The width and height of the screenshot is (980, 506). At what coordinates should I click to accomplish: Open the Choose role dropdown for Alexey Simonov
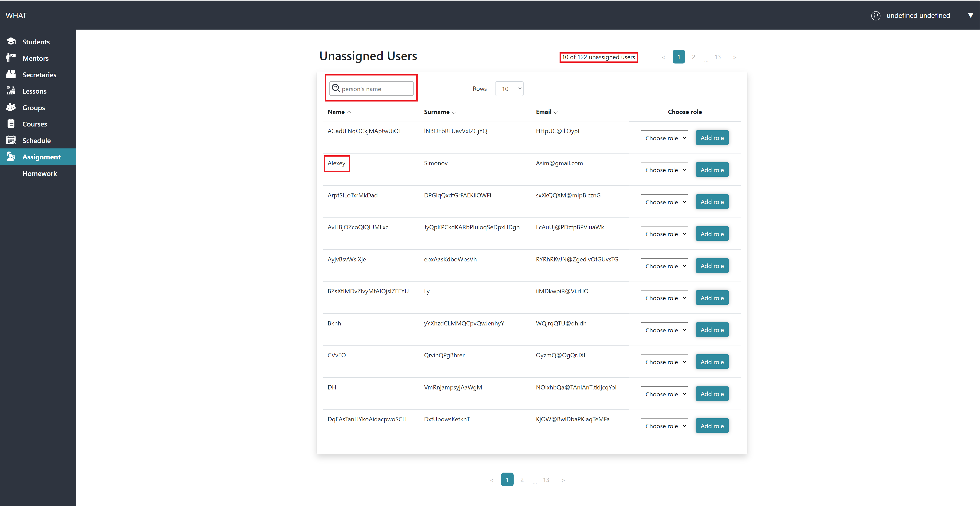(664, 170)
